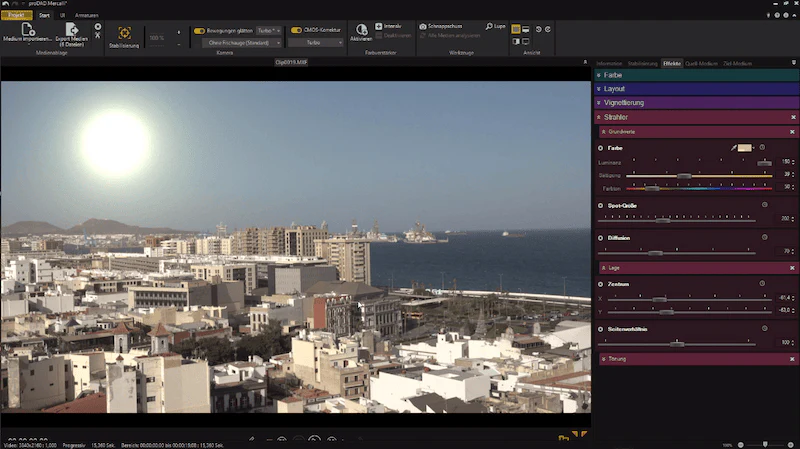Click the Medium importieren icon
The width and height of the screenshot is (800, 449).
[x=27, y=29]
